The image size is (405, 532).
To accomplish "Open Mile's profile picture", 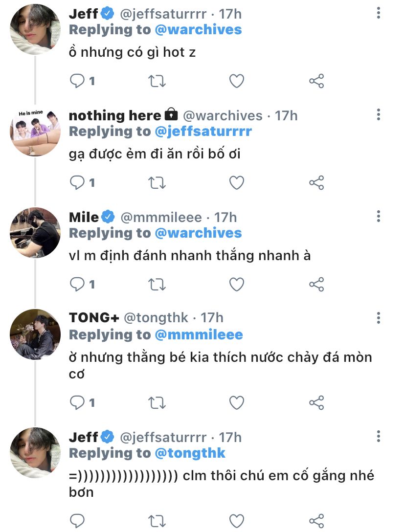I will pyautogui.click(x=35, y=231).
